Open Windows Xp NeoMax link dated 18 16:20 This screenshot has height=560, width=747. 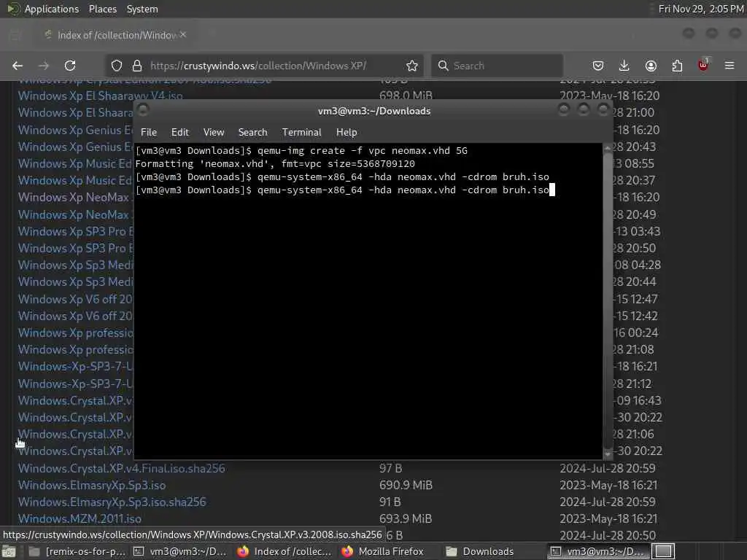(75, 197)
